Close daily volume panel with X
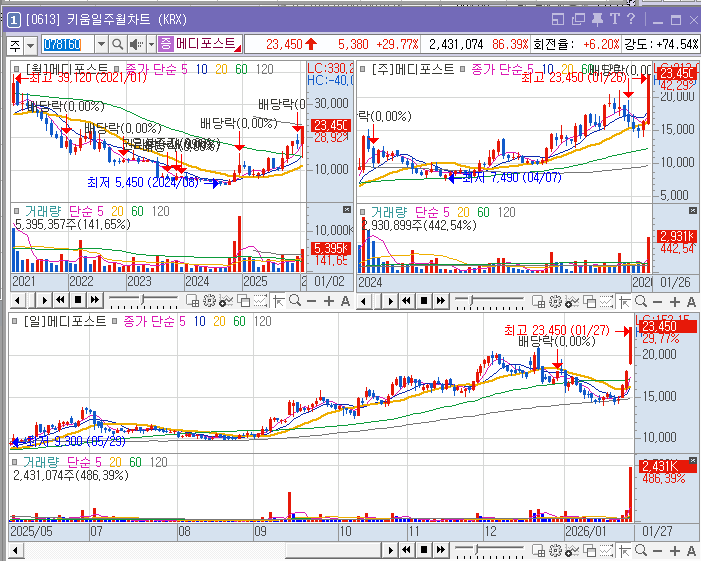Screen dimensions: 701x561 tap(693, 460)
